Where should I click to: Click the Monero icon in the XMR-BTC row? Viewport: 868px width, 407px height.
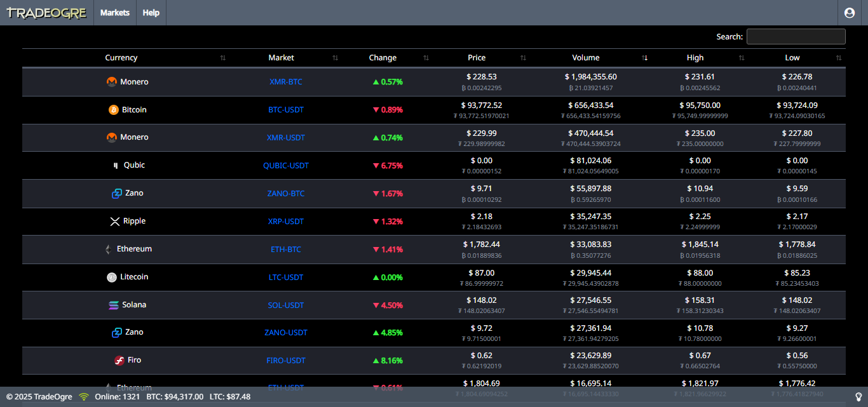[112, 82]
